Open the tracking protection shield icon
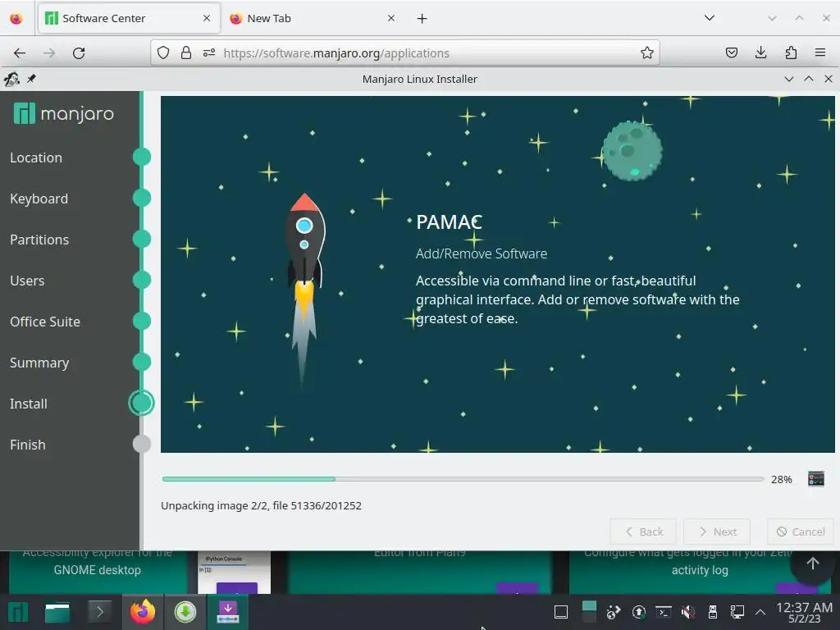The width and height of the screenshot is (840, 630). pos(163,52)
